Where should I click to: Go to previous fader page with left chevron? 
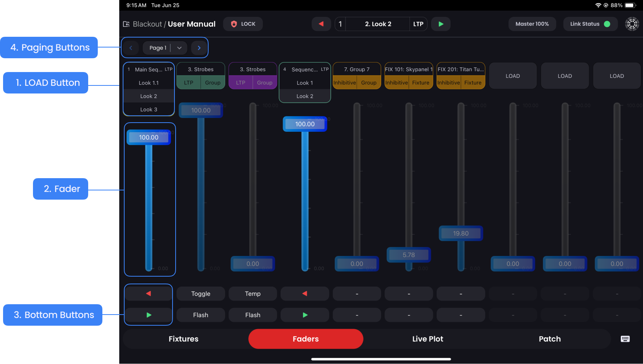(131, 48)
